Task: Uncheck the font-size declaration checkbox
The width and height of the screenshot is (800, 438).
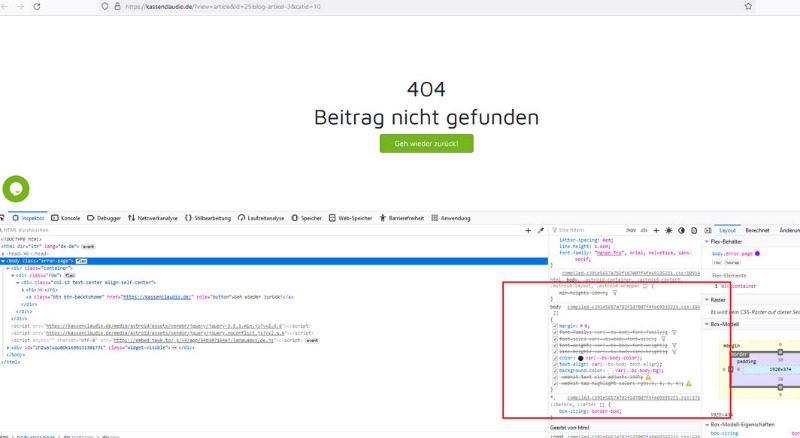Action: [x=555, y=338]
